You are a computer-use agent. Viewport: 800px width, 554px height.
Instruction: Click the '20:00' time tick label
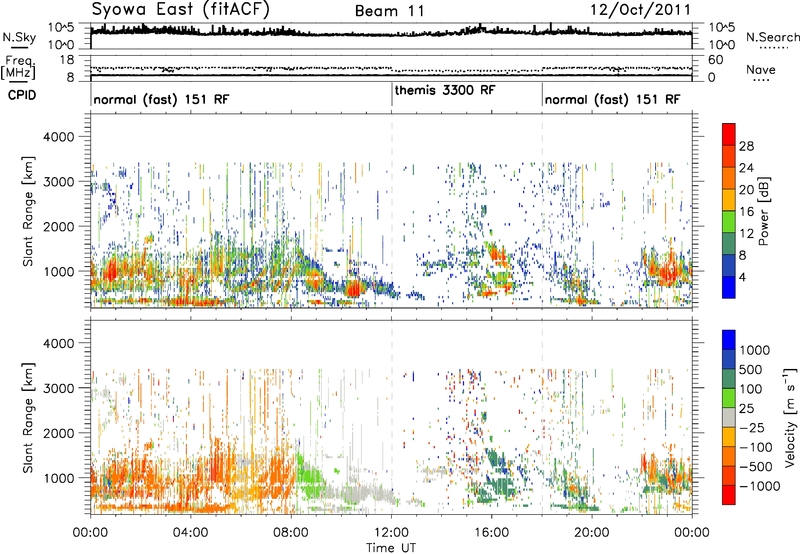591,533
